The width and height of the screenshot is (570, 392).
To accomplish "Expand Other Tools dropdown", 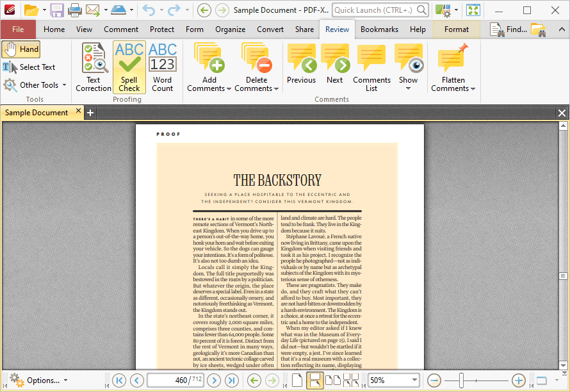I will pos(64,85).
